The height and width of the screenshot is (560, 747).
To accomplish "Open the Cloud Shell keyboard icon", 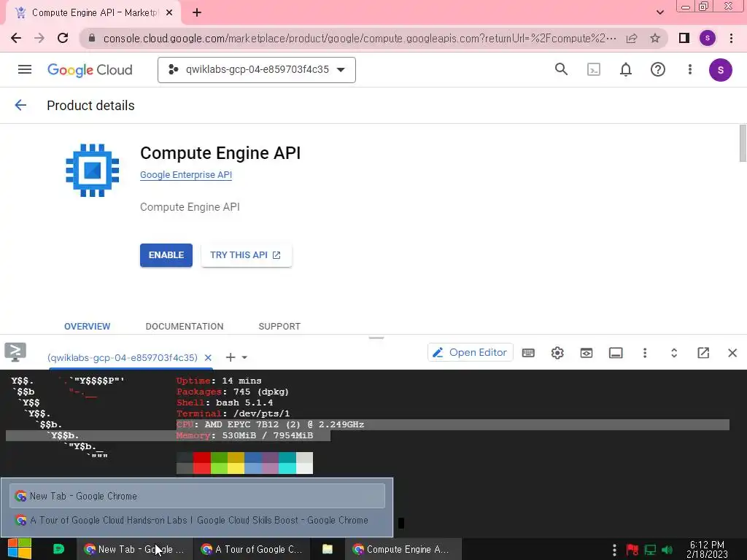I will (x=528, y=353).
